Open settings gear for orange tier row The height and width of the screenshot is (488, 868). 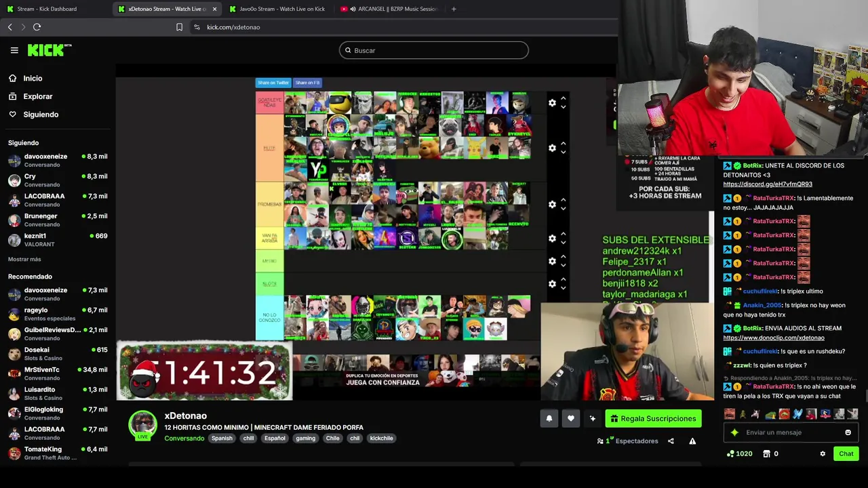(x=552, y=148)
